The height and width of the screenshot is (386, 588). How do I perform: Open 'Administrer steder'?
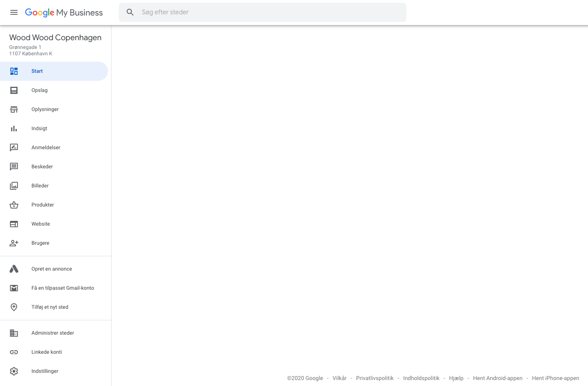click(53, 333)
